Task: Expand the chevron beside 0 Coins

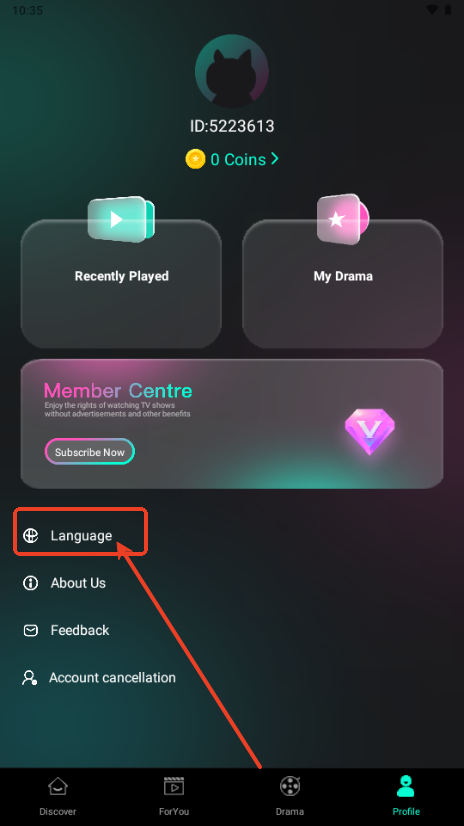Action: click(274, 159)
